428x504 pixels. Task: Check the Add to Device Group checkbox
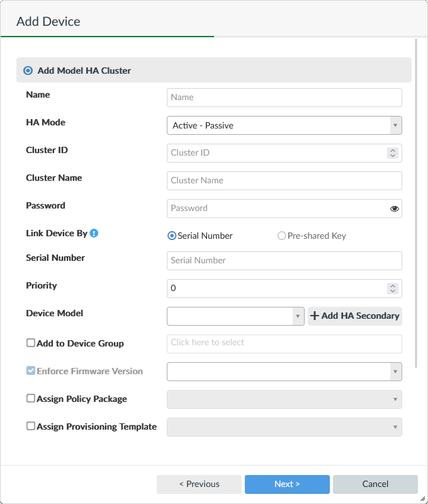point(30,343)
